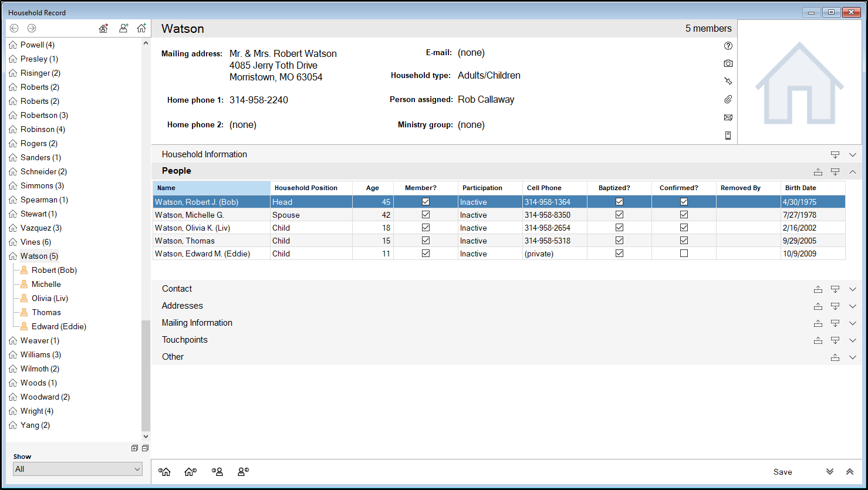Click the envelope send email icon
The width and height of the screenshot is (868, 490).
point(728,117)
